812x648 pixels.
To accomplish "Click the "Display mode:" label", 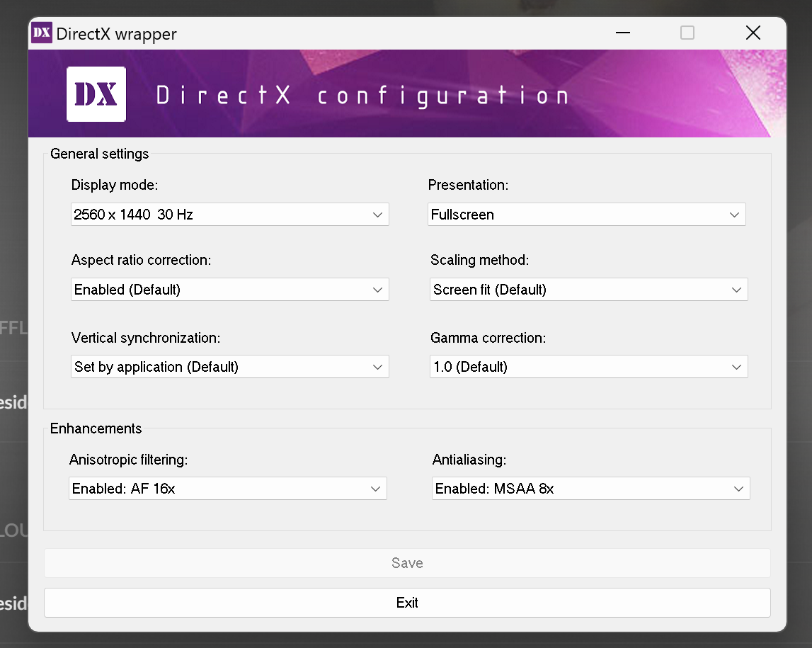I will 115,185.
